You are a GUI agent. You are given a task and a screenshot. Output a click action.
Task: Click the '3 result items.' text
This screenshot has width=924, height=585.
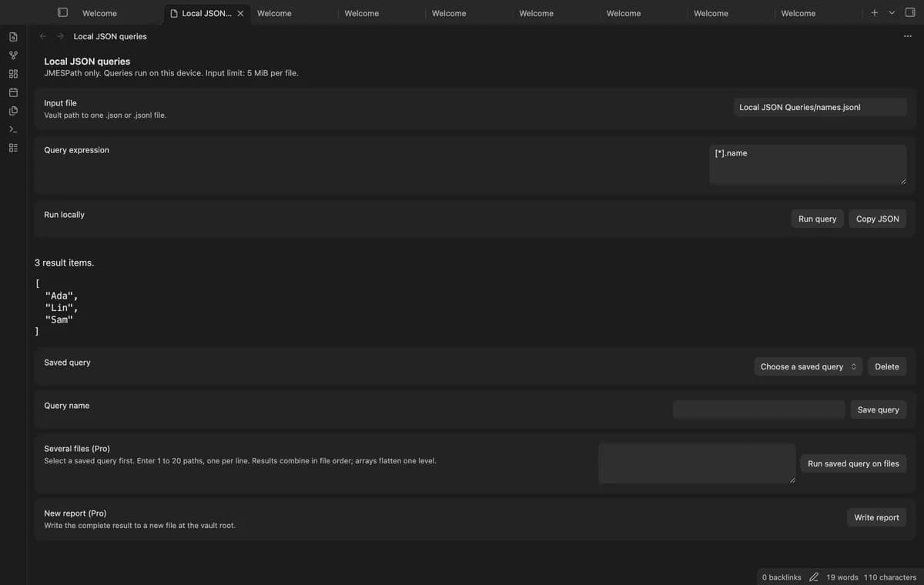tap(65, 262)
